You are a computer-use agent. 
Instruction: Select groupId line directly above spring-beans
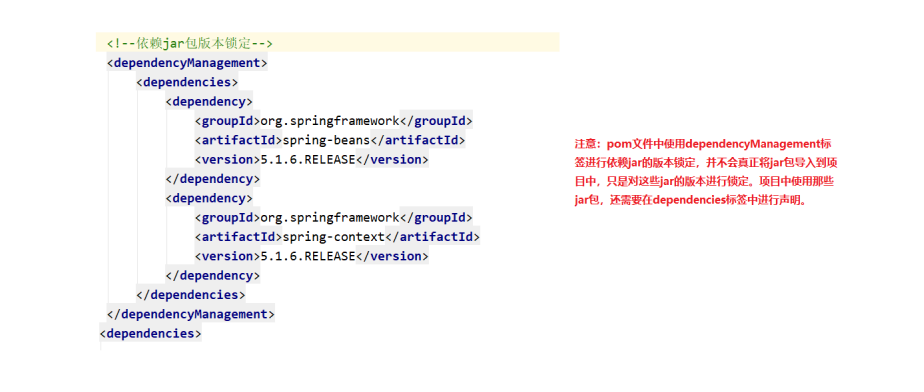point(334,121)
